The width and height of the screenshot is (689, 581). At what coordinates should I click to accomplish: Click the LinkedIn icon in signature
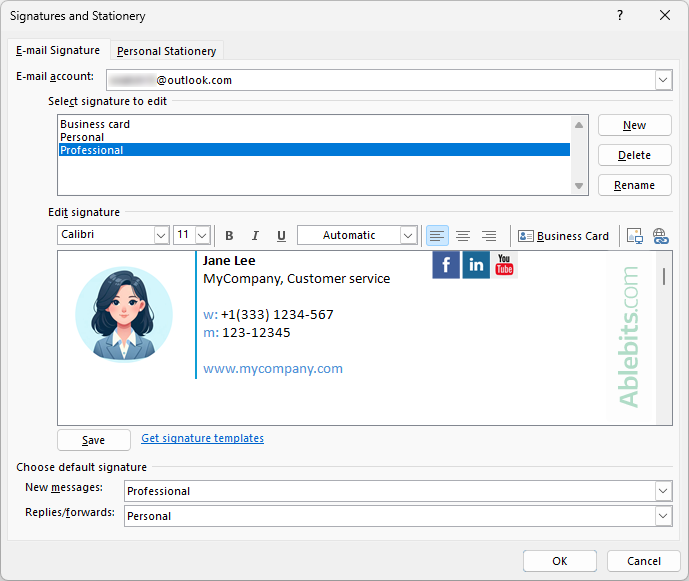[x=476, y=265]
